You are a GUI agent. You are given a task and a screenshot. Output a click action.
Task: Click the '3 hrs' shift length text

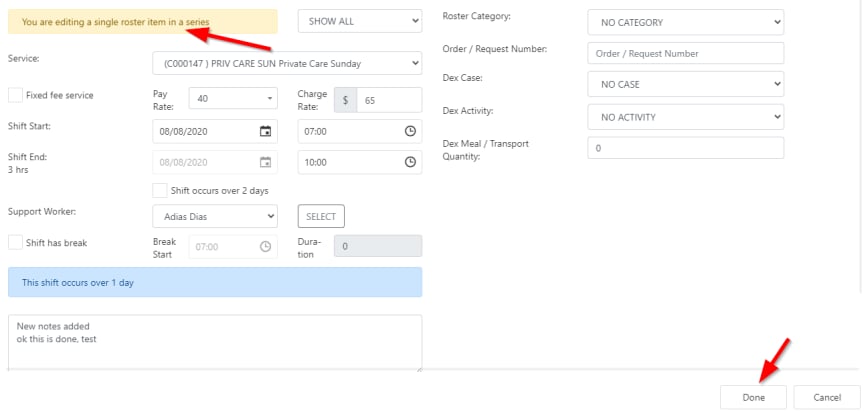(x=18, y=170)
